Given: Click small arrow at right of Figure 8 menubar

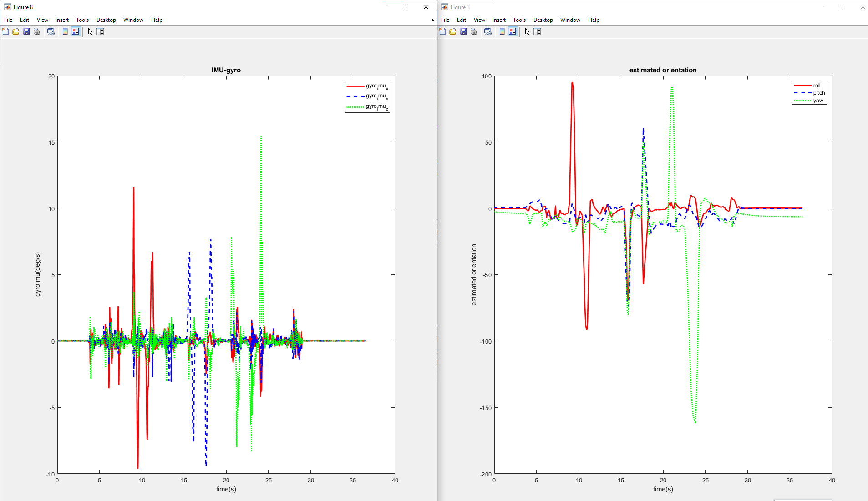Looking at the screenshot, I should coord(432,20).
